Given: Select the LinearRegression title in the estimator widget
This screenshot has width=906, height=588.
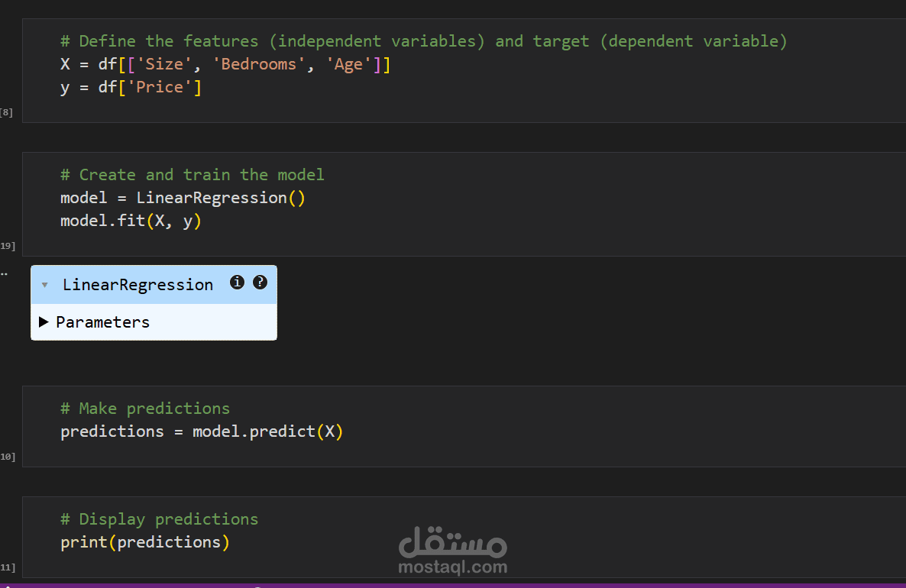Looking at the screenshot, I should click(x=138, y=284).
